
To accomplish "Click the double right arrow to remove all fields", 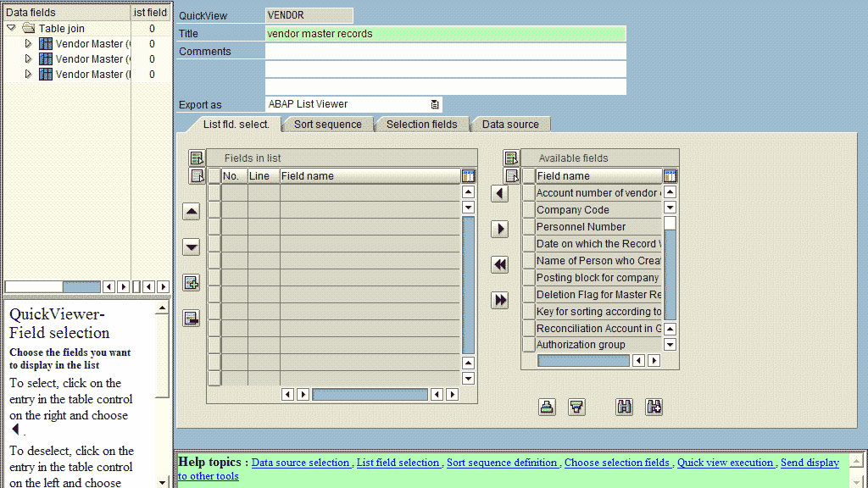I will (500, 300).
